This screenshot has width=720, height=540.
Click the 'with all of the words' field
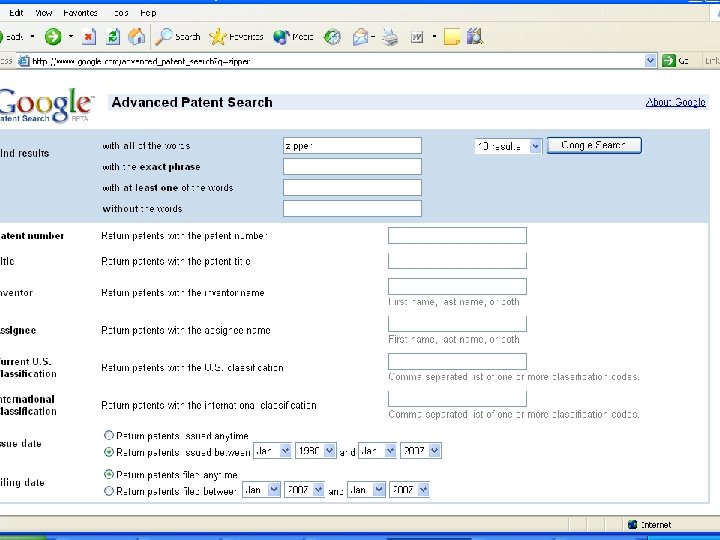tap(352, 146)
